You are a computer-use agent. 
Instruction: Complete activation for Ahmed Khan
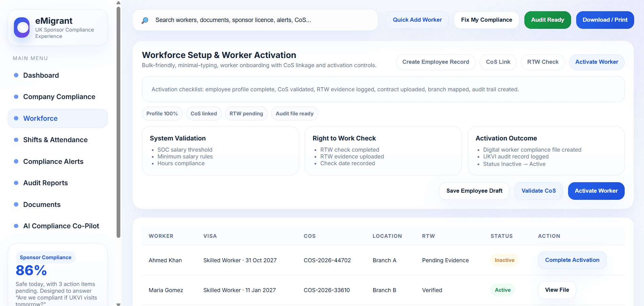point(572,260)
